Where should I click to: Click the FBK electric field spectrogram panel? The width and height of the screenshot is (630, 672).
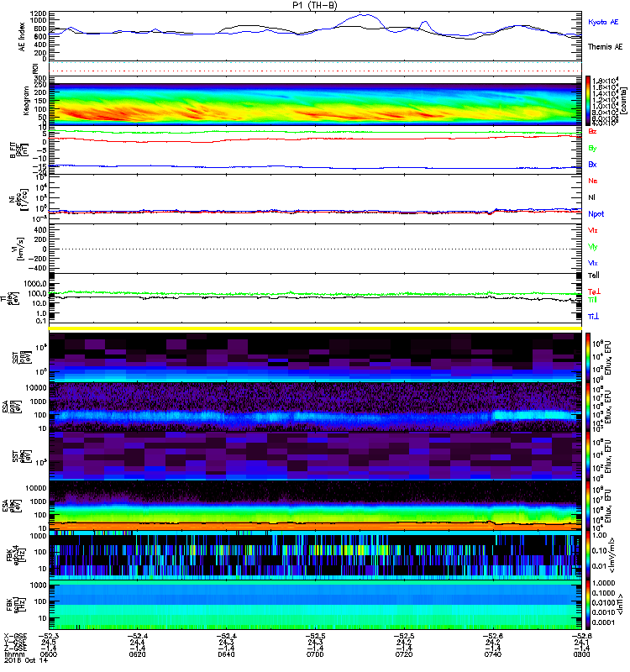click(315, 555)
